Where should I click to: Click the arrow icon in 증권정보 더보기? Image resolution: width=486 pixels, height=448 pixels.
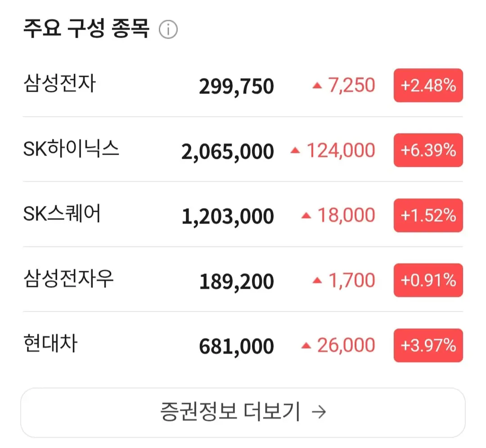pyautogui.click(x=319, y=412)
